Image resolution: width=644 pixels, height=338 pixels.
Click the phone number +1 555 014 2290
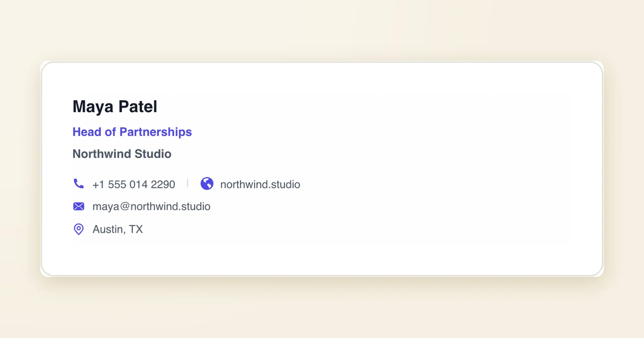[x=134, y=185]
